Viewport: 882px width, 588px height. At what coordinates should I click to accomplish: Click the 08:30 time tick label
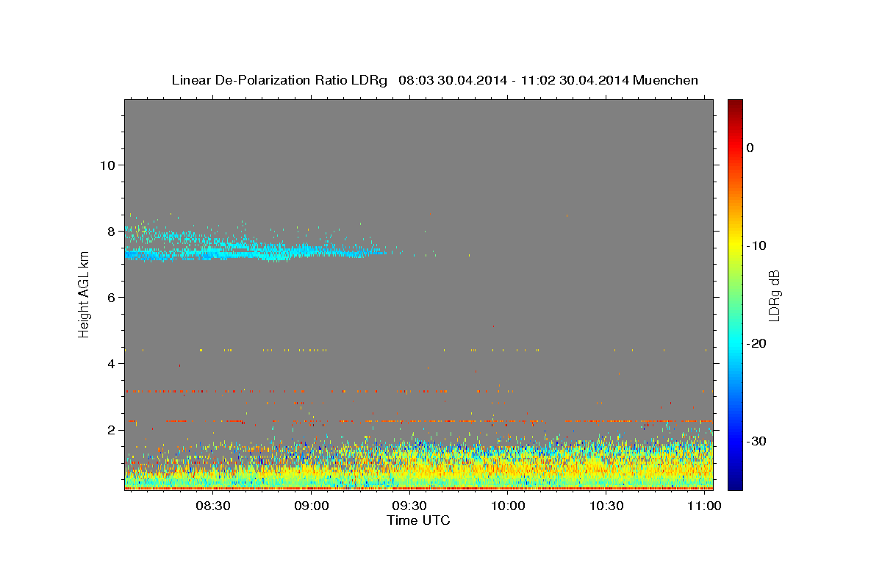point(213,506)
